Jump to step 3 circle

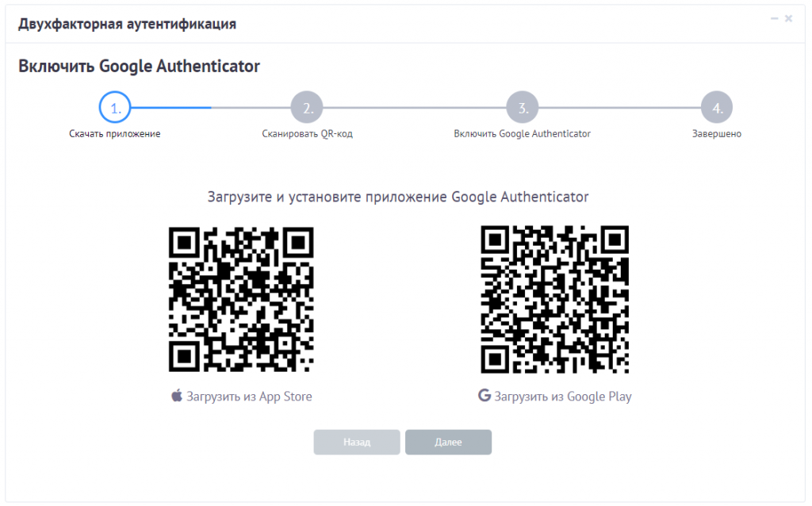point(522,107)
